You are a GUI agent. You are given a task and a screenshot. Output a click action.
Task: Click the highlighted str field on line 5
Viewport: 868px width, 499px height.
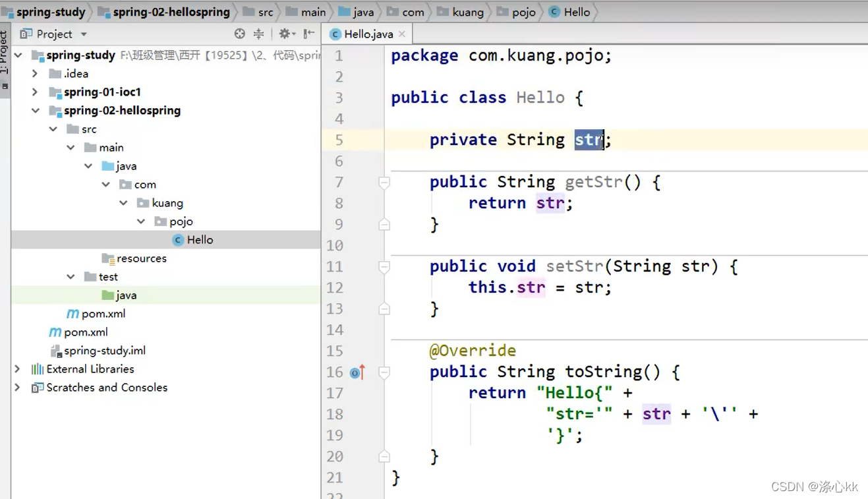pyautogui.click(x=589, y=140)
